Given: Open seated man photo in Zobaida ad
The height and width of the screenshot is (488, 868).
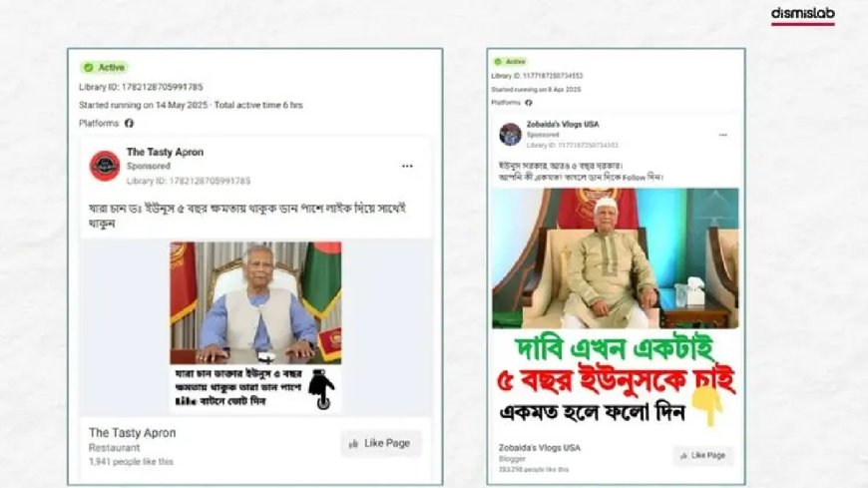Looking at the screenshot, I should pos(615,258).
